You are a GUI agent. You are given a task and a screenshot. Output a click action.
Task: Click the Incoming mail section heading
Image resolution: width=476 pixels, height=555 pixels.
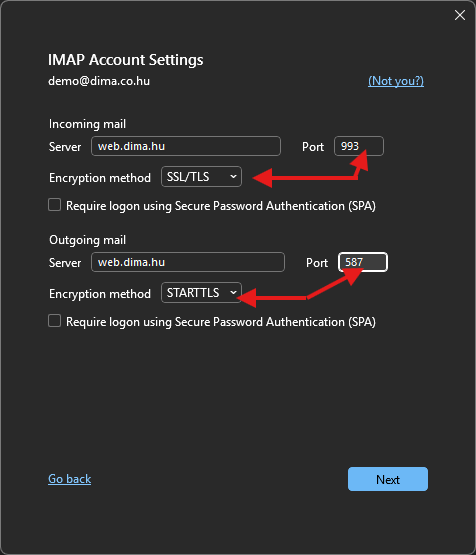tap(87, 124)
